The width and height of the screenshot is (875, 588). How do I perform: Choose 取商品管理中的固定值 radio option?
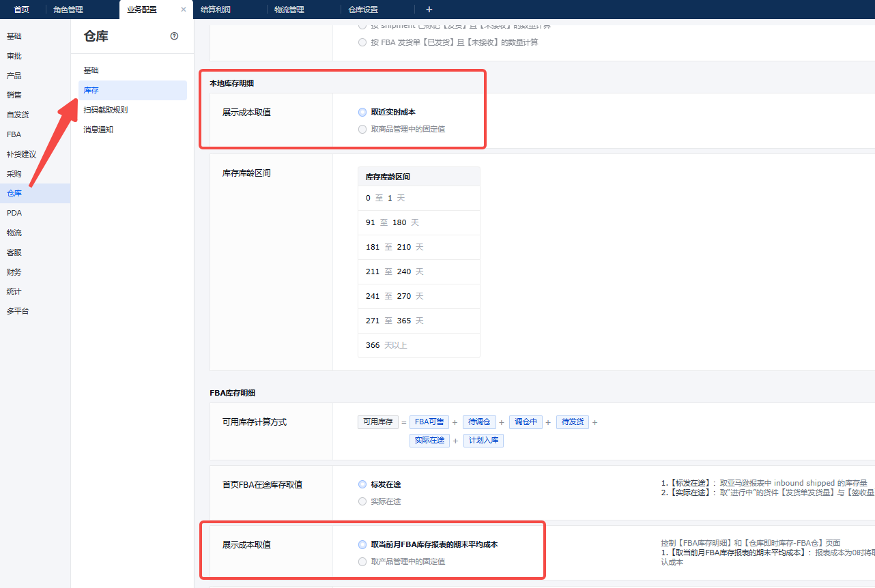(x=362, y=129)
